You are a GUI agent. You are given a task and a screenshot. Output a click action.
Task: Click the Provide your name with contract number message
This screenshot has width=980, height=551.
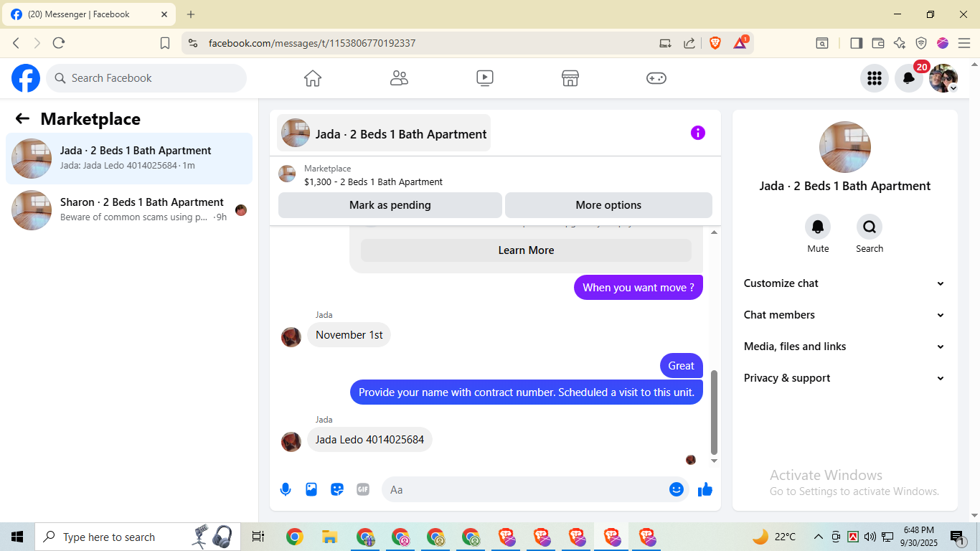(x=527, y=392)
